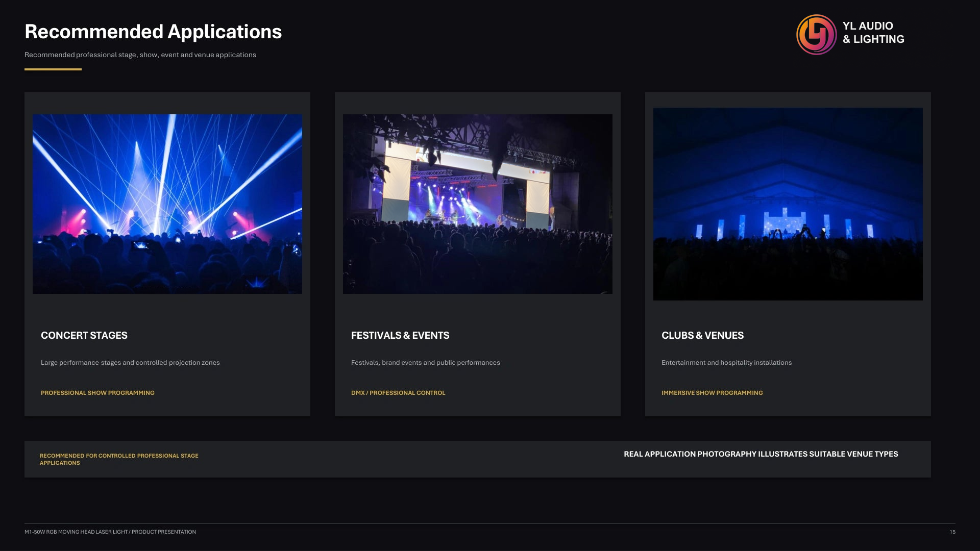Image resolution: width=980 pixels, height=551 pixels.
Task: Select "Large performance stages and controlled projection zones"
Action: pos(130,363)
